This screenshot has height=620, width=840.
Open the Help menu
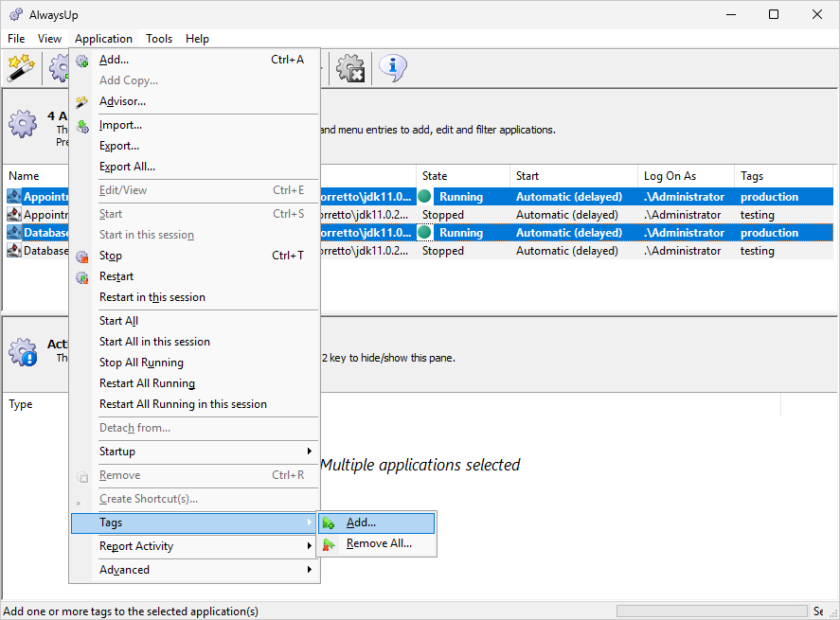click(197, 39)
